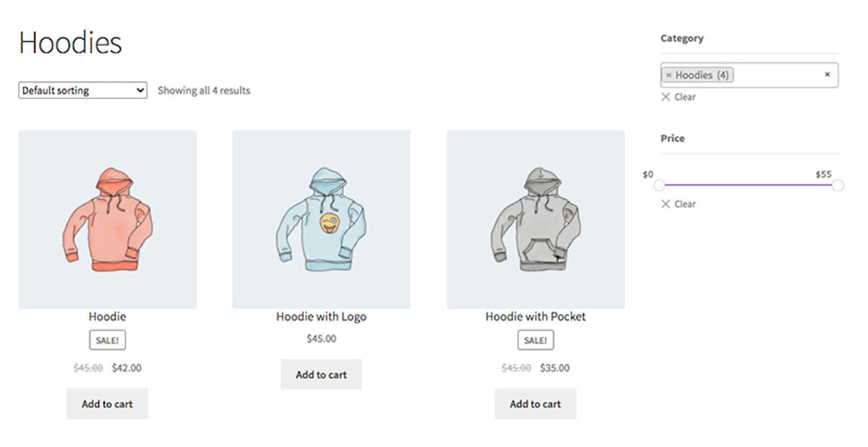Click the purple price range track
This screenshot has height=447, width=868.
click(748, 185)
